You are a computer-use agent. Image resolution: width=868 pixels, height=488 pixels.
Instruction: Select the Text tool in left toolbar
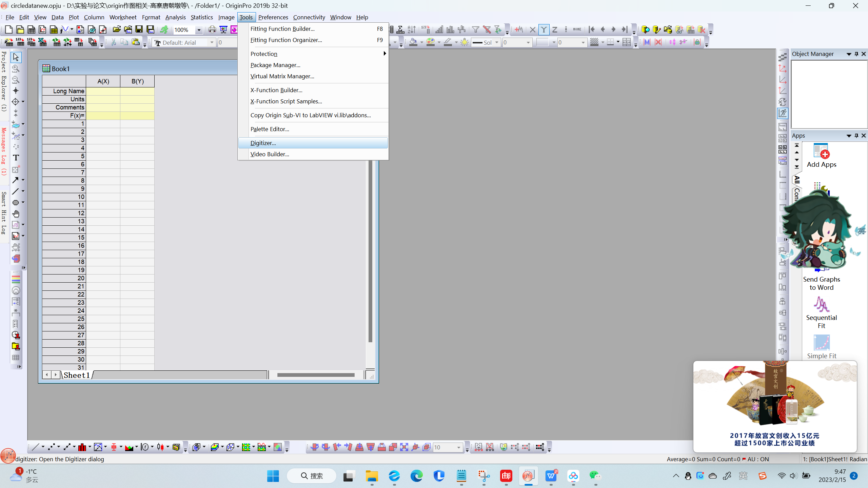click(x=16, y=158)
